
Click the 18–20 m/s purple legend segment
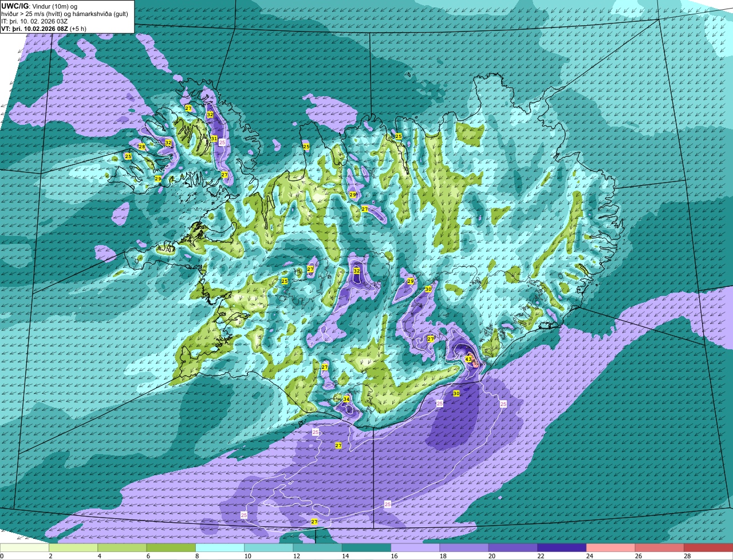point(464,548)
